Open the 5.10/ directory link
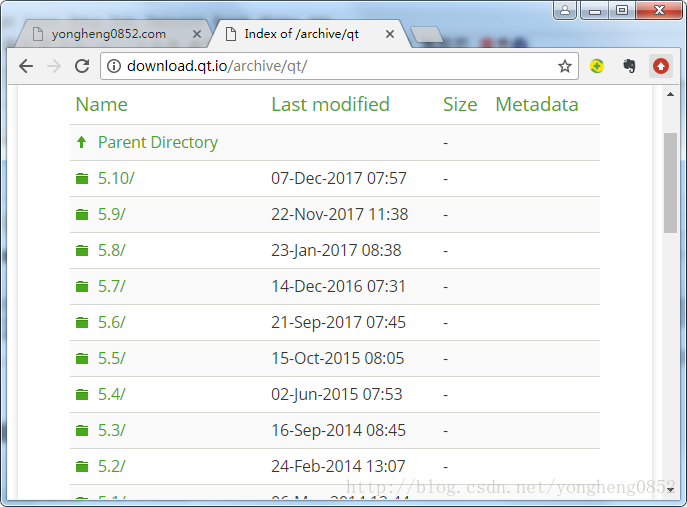This screenshot has width=687, height=507. (116, 178)
